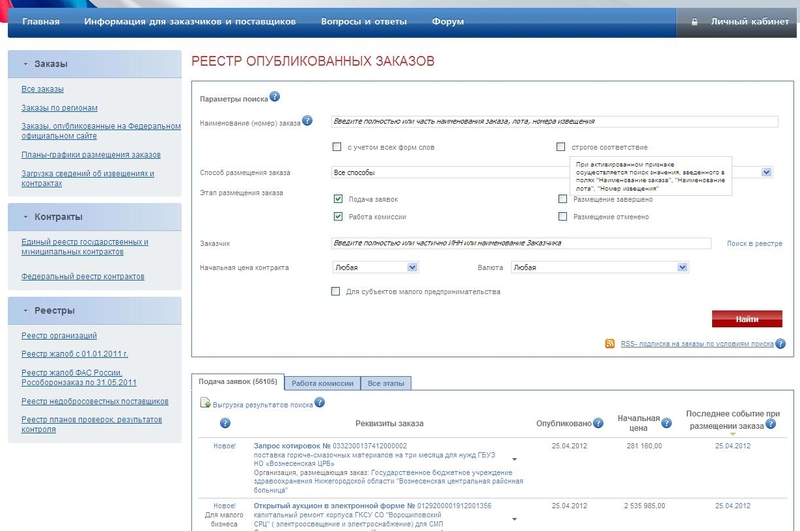Screen dimensions: 800x531
Task: Open Открытый аукцион № 0129200001912001356
Action: pos(372,506)
